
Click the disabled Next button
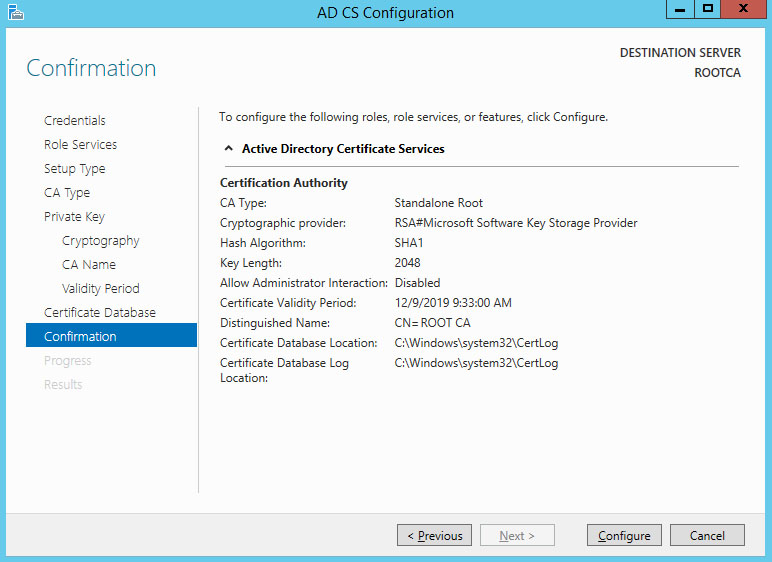pos(517,535)
